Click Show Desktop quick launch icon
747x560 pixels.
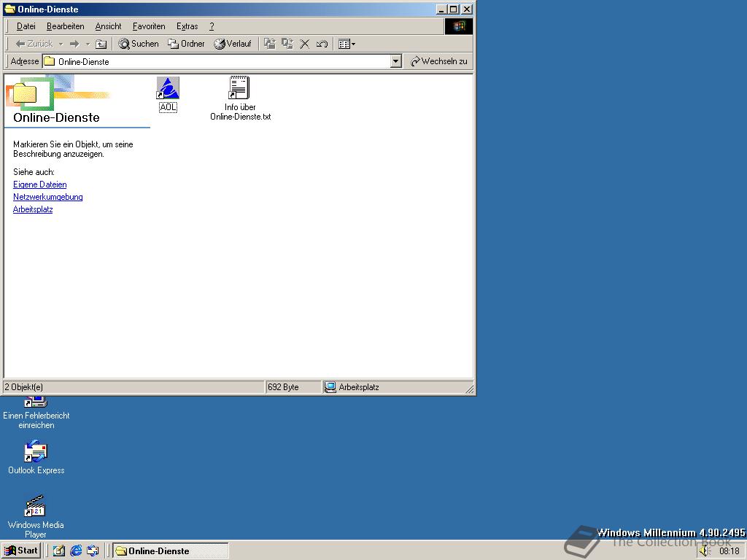click(58, 551)
